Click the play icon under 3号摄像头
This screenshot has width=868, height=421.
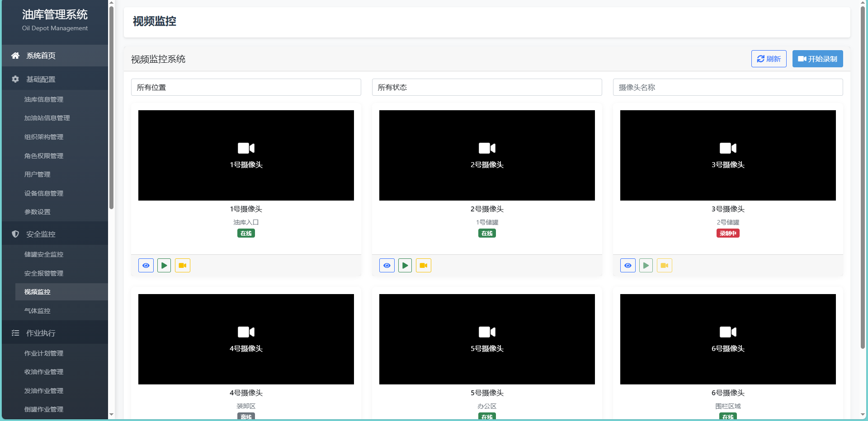pyautogui.click(x=646, y=266)
